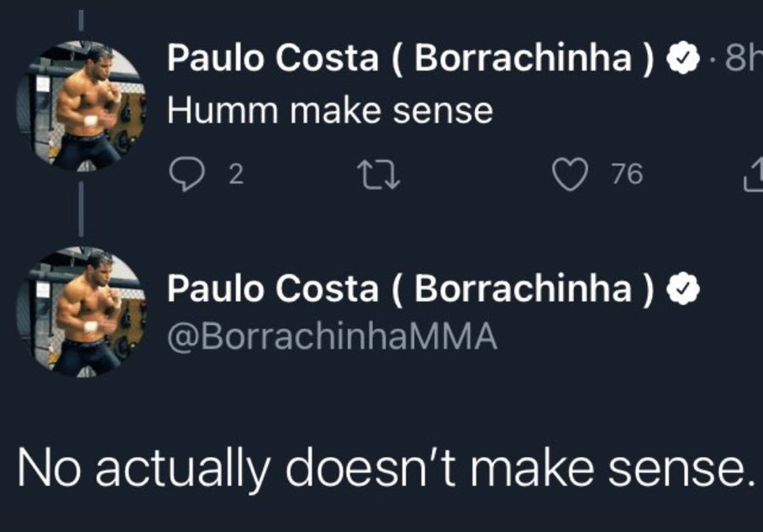Open the @BorrachinhaMMA handle link
Image resolution: width=763 pixels, height=532 pixels.
[332, 338]
